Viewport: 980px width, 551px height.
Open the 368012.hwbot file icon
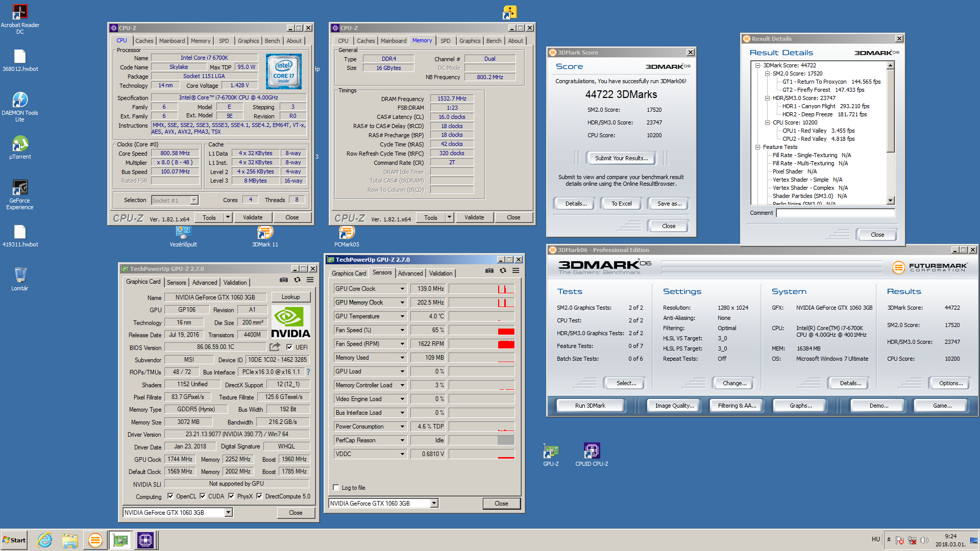coord(20,60)
